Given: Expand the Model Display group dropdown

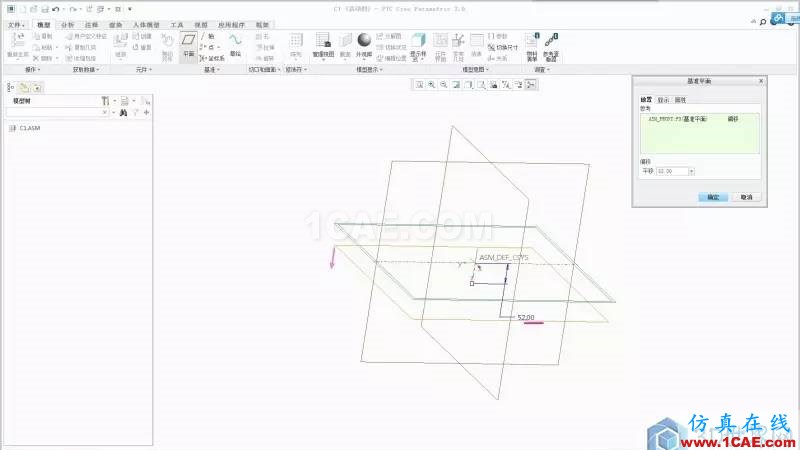Looking at the screenshot, I should [369, 69].
